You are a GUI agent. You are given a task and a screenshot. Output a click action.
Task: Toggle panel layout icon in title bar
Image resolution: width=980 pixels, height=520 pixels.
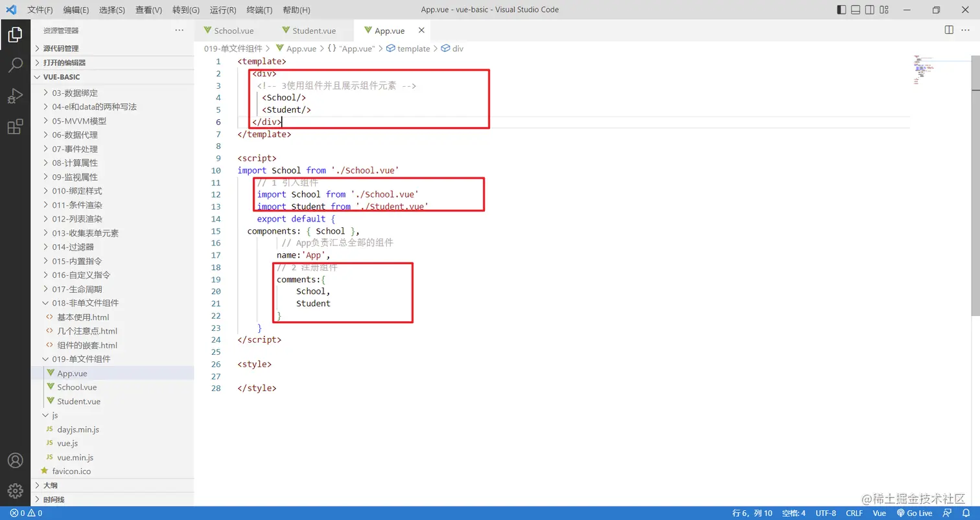click(856, 10)
